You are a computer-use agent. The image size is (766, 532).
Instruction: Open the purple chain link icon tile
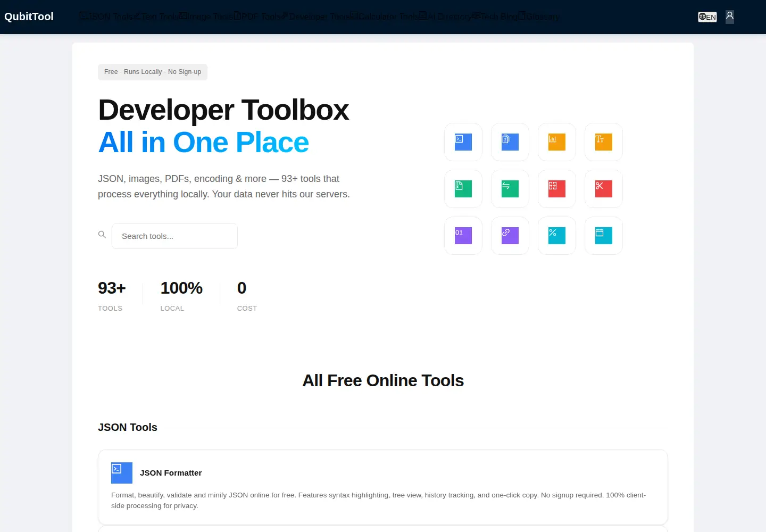click(x=510, y=236)
